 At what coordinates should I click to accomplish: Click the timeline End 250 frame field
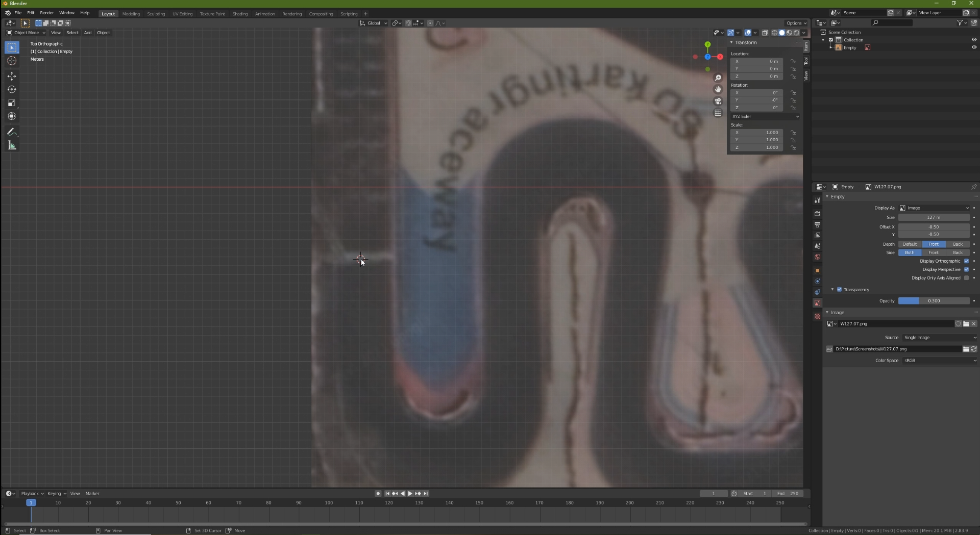(x=788, y=494)
